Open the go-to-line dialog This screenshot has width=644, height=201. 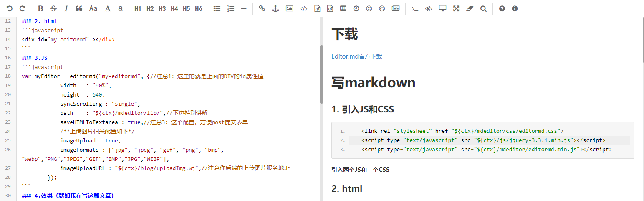coord(415,8)
